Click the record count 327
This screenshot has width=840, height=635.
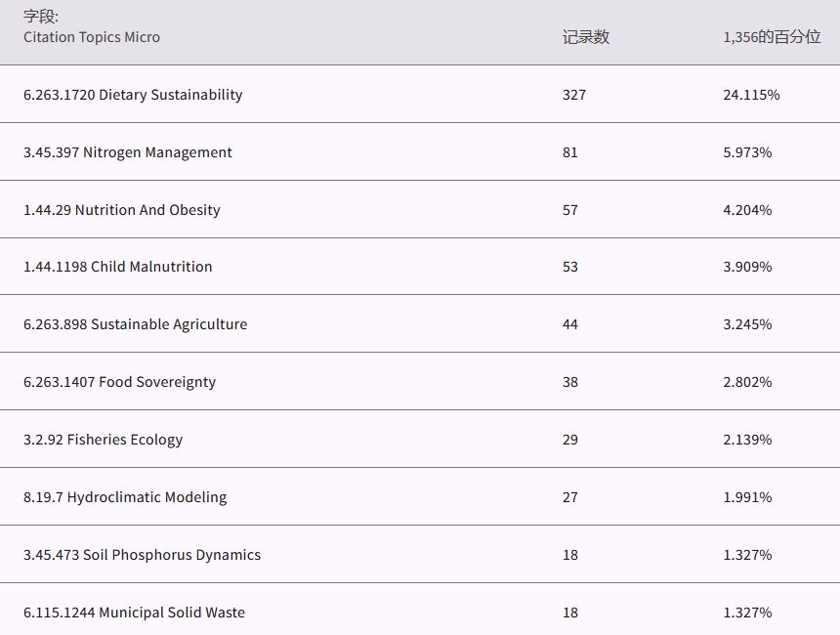(574, 95)
